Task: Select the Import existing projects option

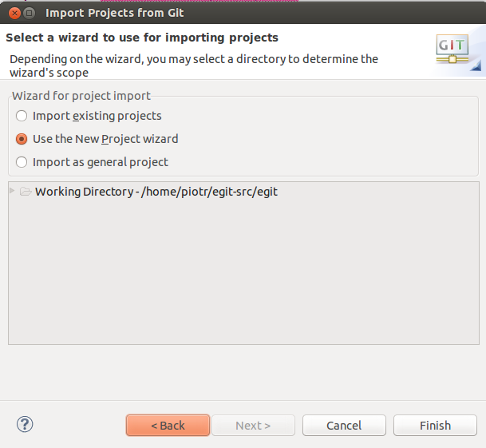Action: (22, 116)
